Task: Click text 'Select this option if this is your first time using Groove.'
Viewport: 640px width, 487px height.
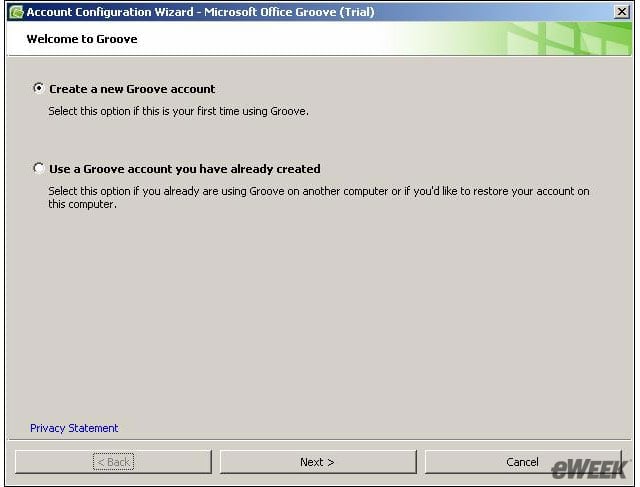Action: [178, 111]
